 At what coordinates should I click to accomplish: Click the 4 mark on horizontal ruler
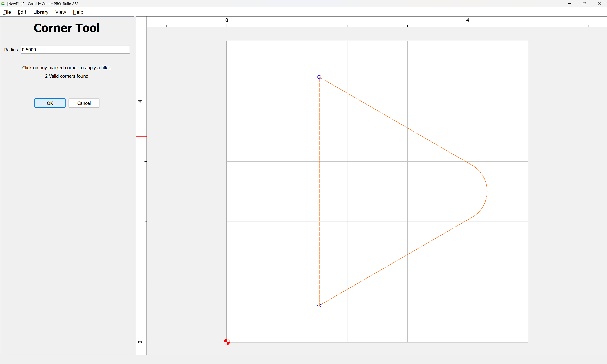[468, 20]
